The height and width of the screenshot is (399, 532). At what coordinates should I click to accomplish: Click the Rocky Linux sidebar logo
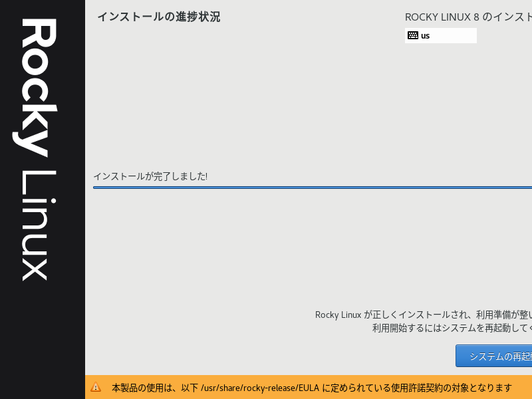(x=35, y=149)
